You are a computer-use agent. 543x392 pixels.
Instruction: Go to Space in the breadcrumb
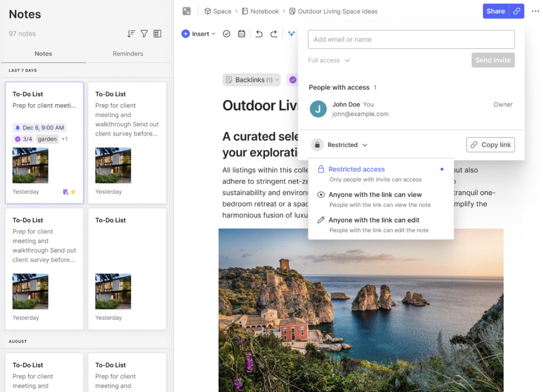tap(222, 11)
